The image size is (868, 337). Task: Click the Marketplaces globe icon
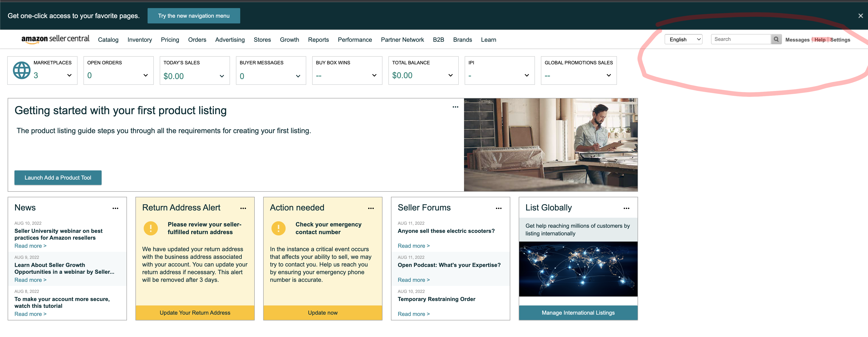[22, 70]
